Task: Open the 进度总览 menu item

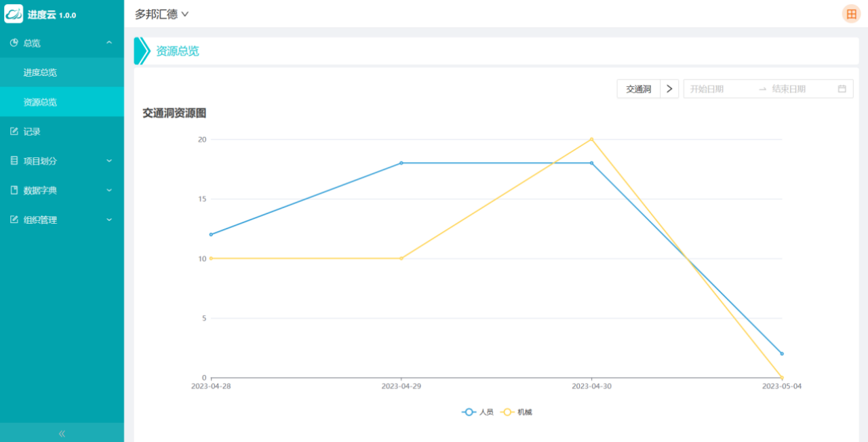Action: tap(40, 73)
